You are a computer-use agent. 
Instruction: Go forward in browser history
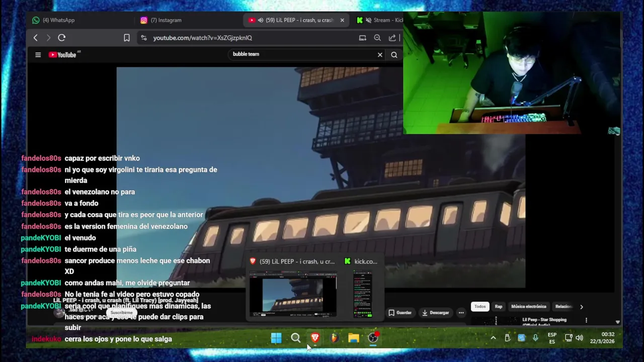(48, 38)
